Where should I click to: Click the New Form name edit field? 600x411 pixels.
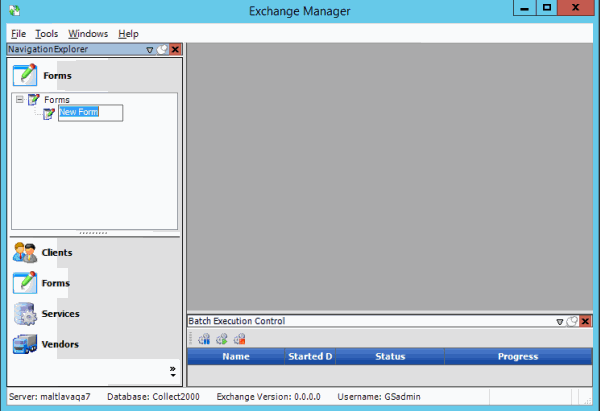90,113
